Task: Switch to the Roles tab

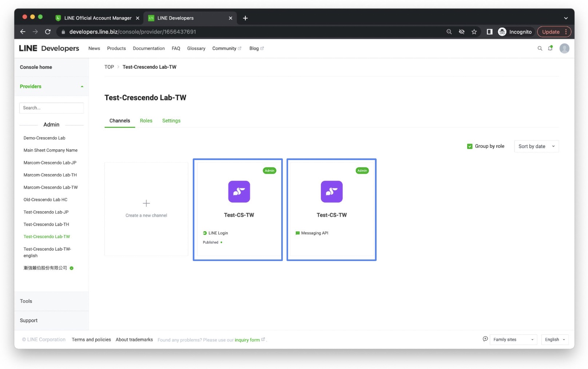Action: [146, 120]
